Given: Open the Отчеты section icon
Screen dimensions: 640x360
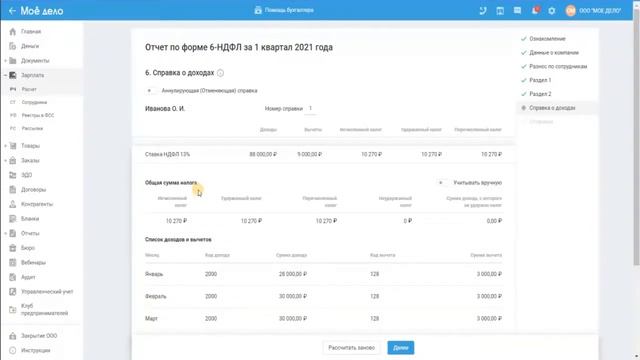Looking at the screenshot, I should [x=13, y=233].
